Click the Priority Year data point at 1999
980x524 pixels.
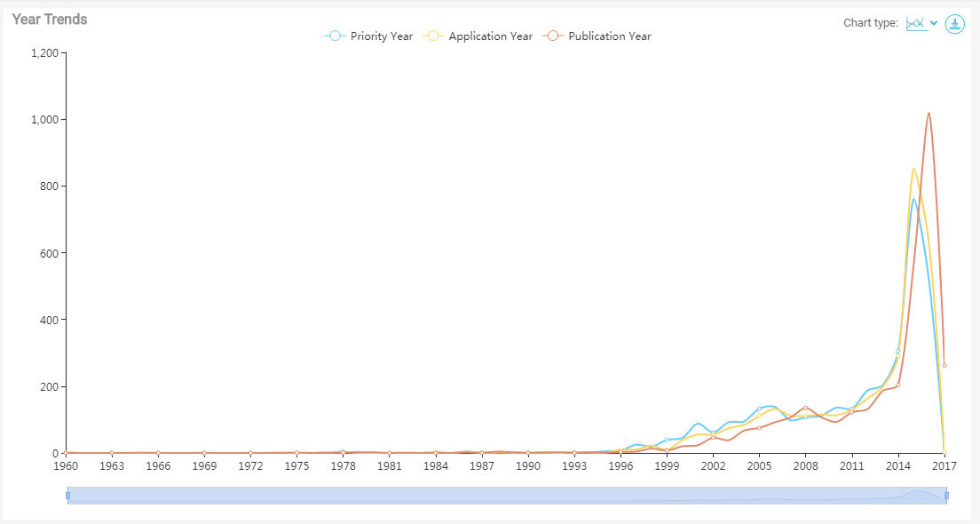[667, 440]
